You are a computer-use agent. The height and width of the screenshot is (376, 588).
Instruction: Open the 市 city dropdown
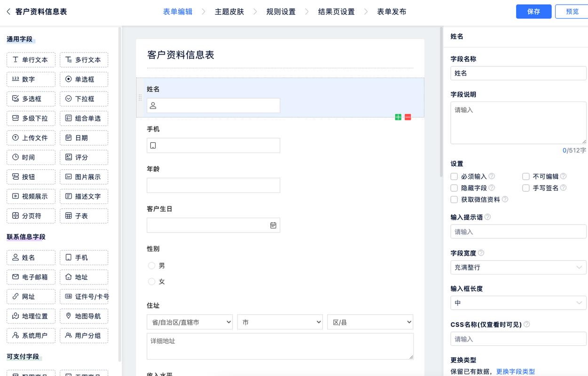coord(280,322)
